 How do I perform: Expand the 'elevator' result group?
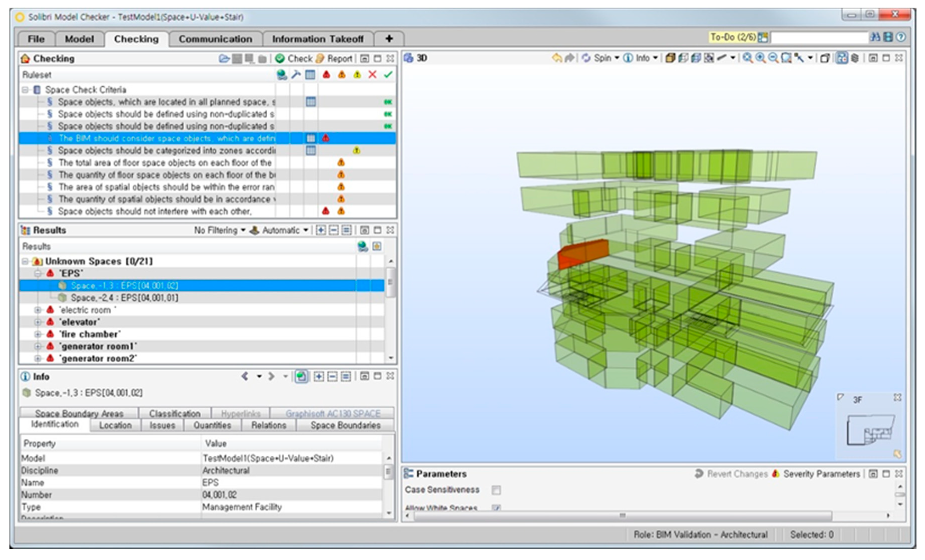pos(38,322)
